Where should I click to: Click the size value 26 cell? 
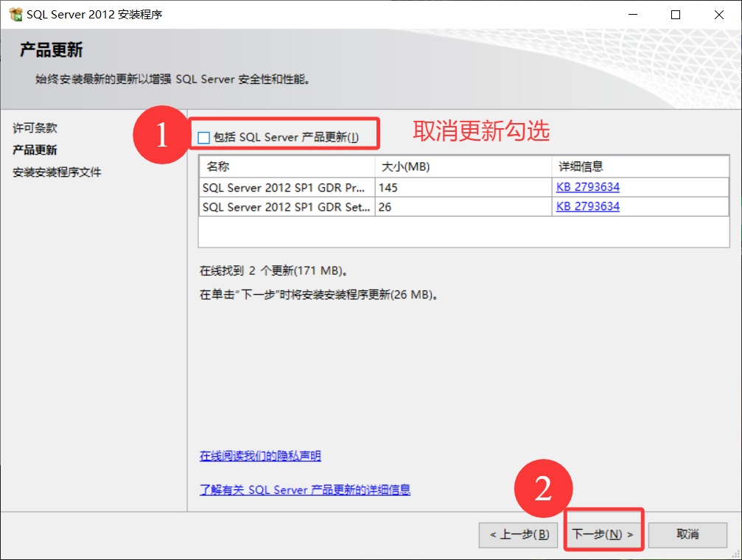click(x=463, y=207)
